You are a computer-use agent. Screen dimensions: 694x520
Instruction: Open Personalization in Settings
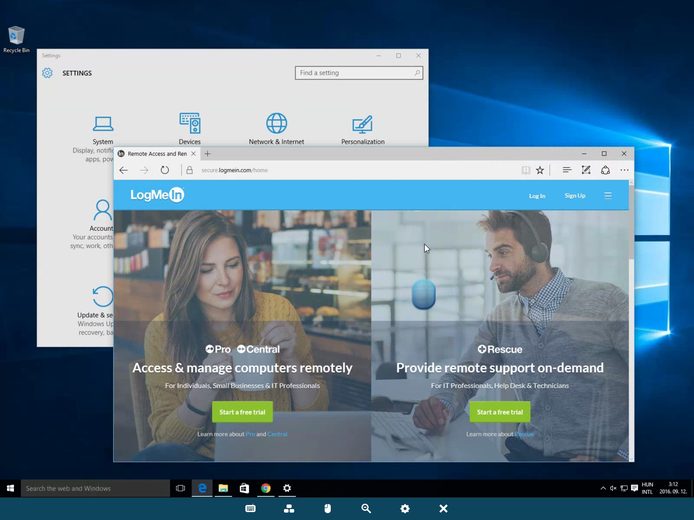click(x=363, y=129)
